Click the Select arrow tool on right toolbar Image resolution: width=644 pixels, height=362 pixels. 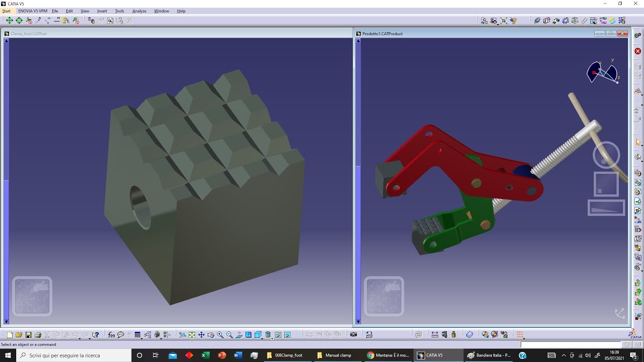click(x=637, y=142)
